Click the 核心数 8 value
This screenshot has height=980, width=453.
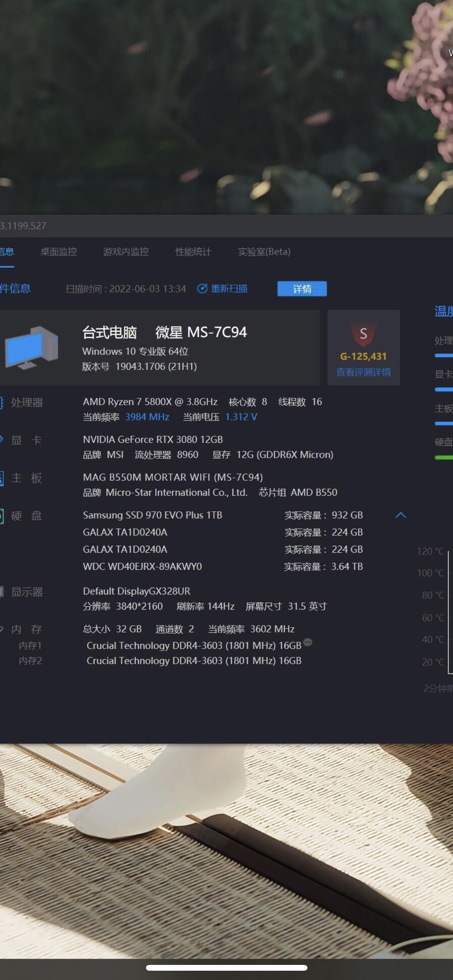(x=248, y=402)
